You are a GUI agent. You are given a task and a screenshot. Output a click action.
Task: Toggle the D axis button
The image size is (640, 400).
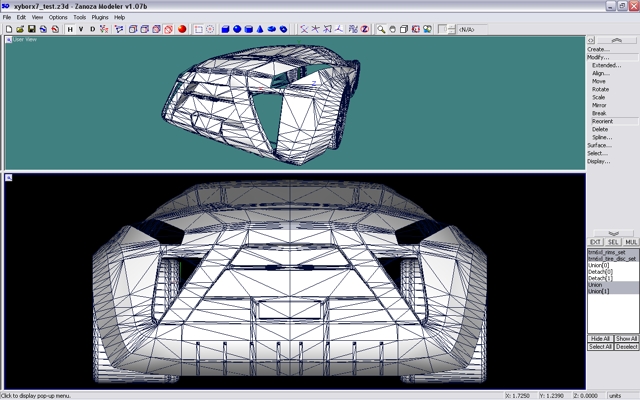93,29
